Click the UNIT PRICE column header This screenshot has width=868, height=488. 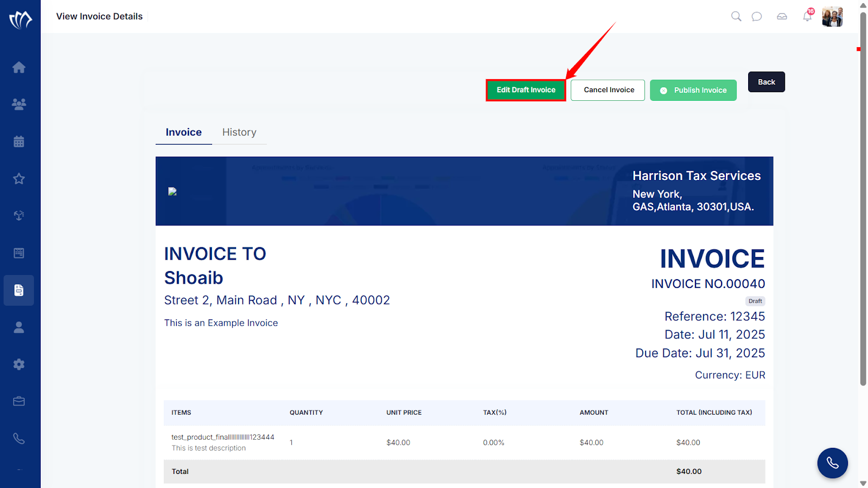point(404,413)
